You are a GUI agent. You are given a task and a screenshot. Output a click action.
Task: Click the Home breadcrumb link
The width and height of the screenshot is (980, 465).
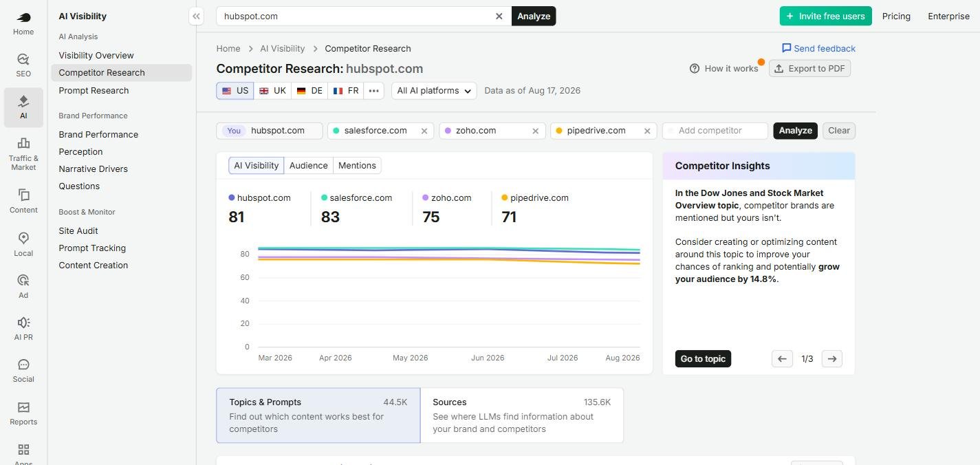pos(228,48)
